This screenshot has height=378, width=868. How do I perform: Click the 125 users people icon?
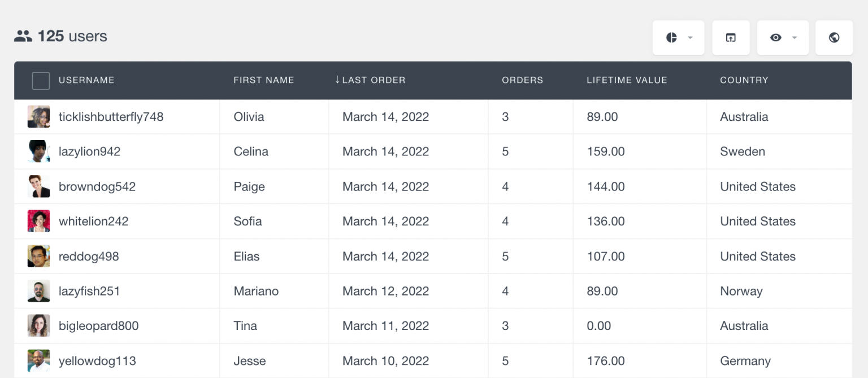[23, 37]
